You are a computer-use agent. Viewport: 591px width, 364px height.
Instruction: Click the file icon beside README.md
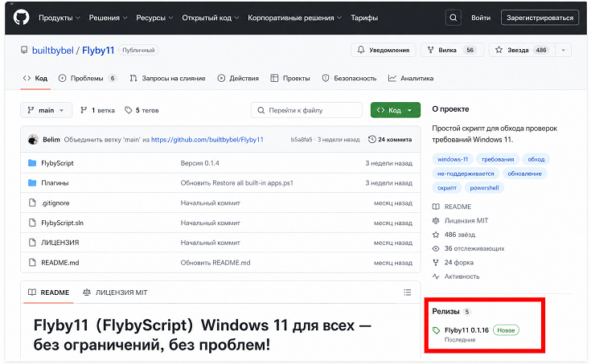(x=32, y=263)
